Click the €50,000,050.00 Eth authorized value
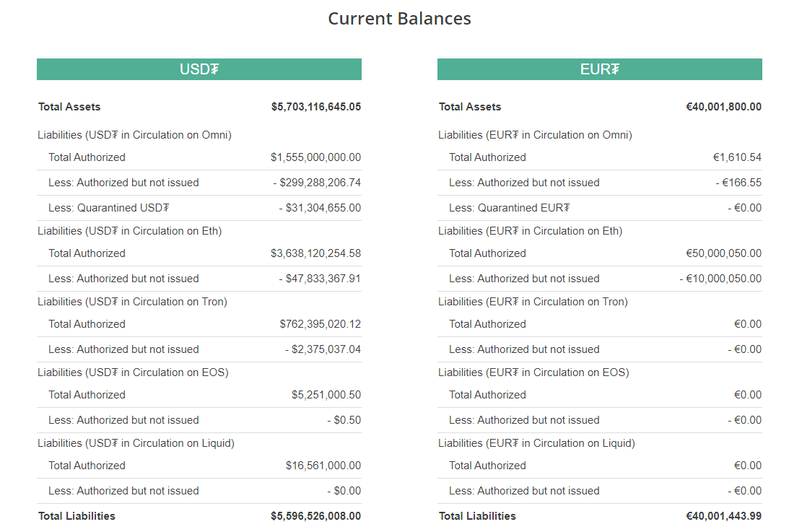 (723, 253)
